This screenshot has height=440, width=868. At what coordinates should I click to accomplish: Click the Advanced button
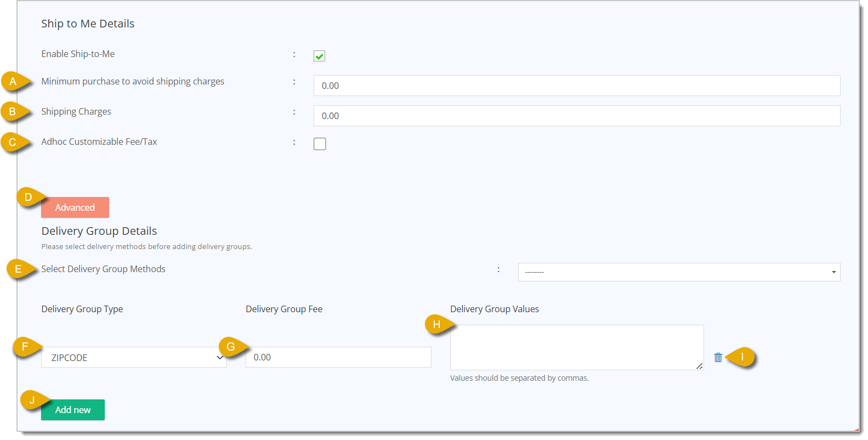tap(75, 207)
